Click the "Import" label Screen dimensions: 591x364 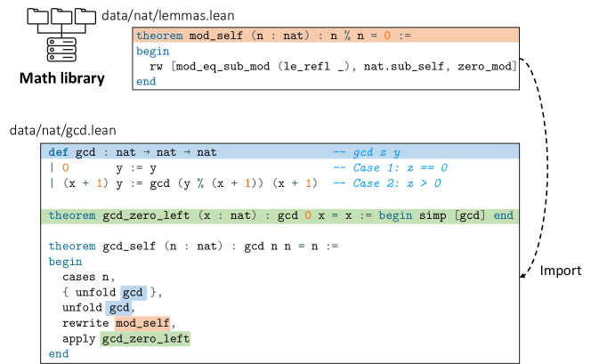(561, 271)
